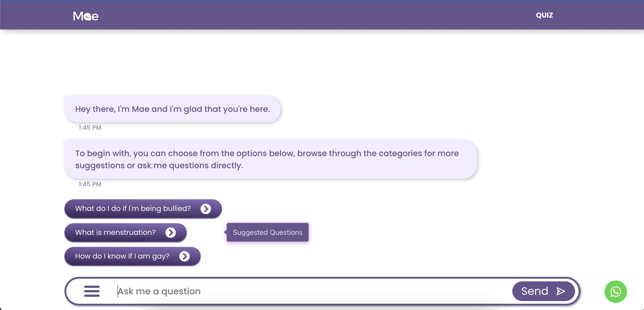Click the purple header bar

[300, 15]
